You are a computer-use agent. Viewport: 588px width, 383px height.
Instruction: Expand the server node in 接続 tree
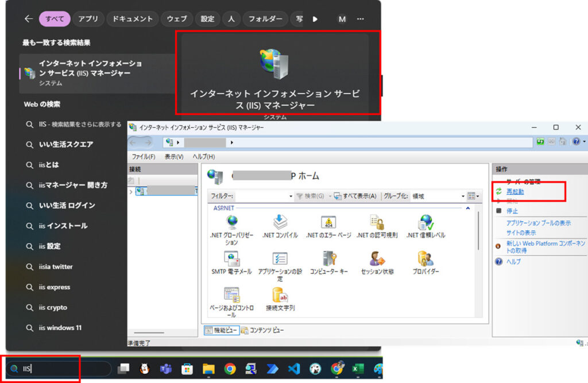tap(131, 192)
